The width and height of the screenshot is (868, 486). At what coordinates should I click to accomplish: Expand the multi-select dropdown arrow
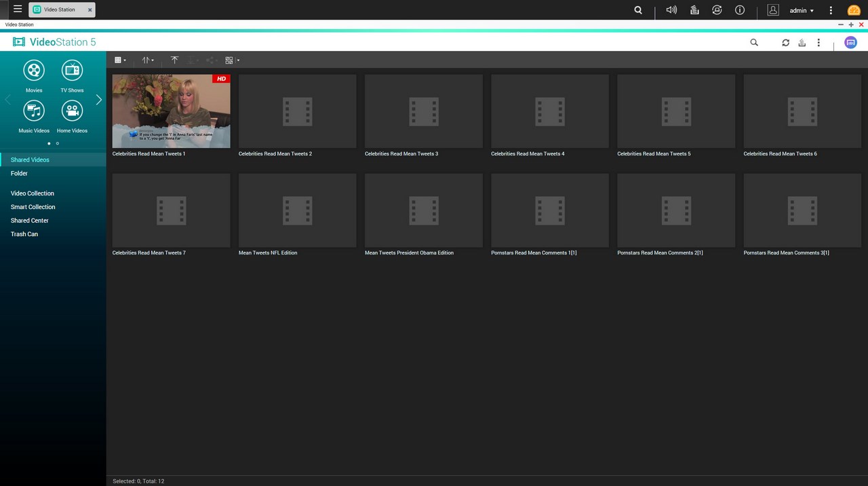(x=238, y=60)
